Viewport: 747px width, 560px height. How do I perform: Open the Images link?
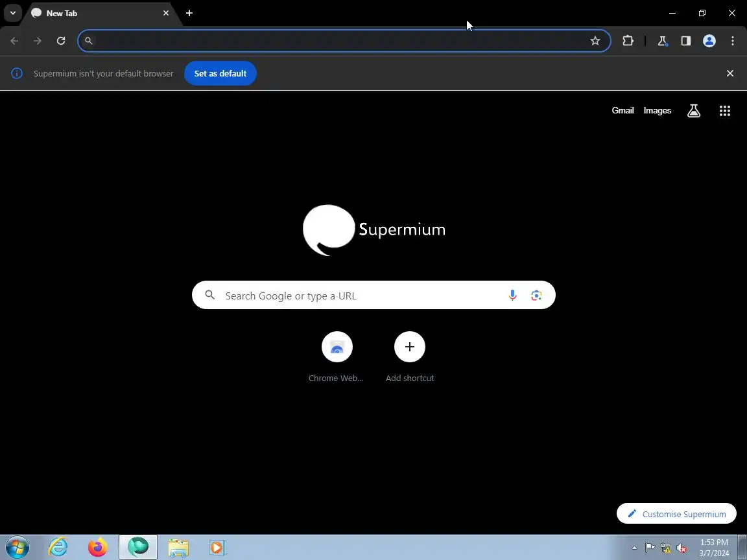(x=658, y=110)
